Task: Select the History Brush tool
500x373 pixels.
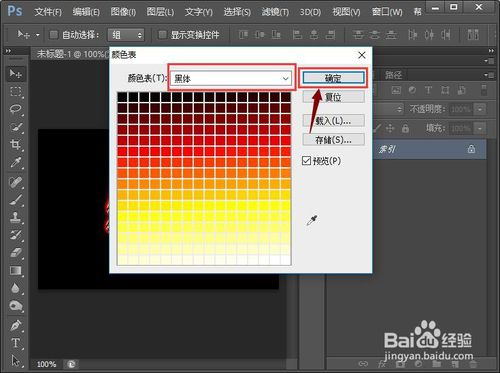Action: point(15,235)
